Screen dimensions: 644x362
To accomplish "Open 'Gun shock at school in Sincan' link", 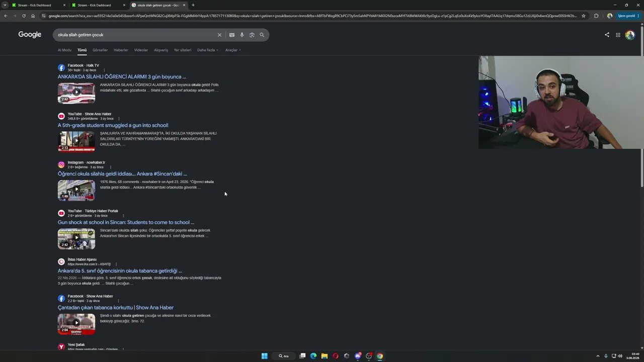I will [x=126, y=222].
